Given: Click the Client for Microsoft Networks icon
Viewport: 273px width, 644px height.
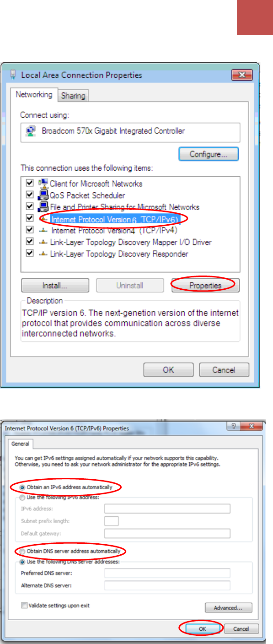Looking at the screenshot, I should [x=43, y=184].
